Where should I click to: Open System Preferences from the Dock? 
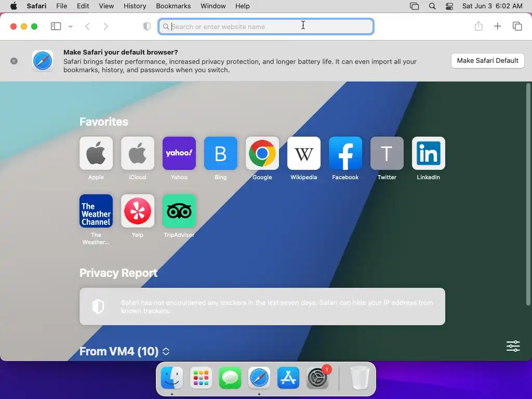click(317, 378)
